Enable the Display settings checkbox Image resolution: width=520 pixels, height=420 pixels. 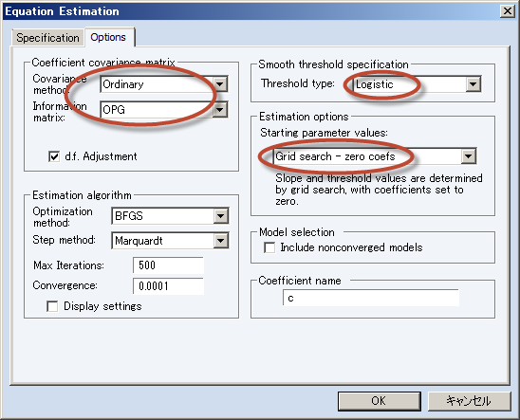(52, 306)
